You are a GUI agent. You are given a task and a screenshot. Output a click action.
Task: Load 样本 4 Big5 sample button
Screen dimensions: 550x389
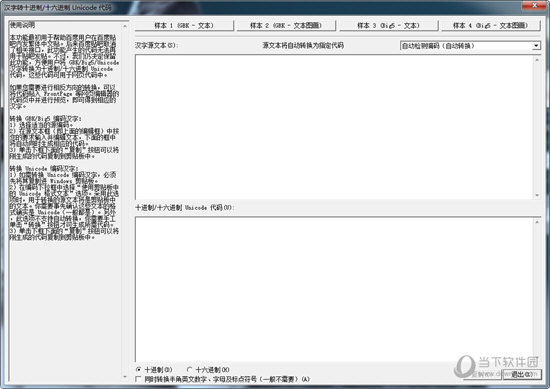click(x=490, y=26)
